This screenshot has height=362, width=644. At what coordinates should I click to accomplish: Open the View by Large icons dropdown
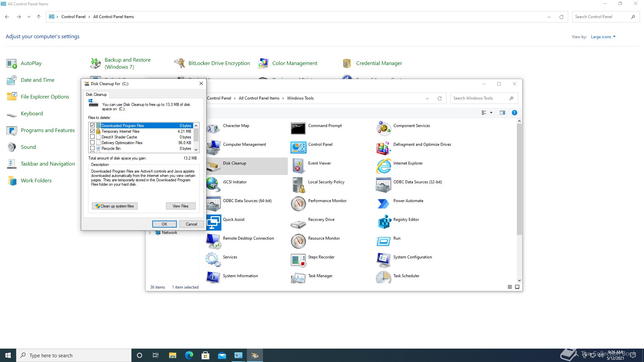pyautogui.click(x=603, y=37)
